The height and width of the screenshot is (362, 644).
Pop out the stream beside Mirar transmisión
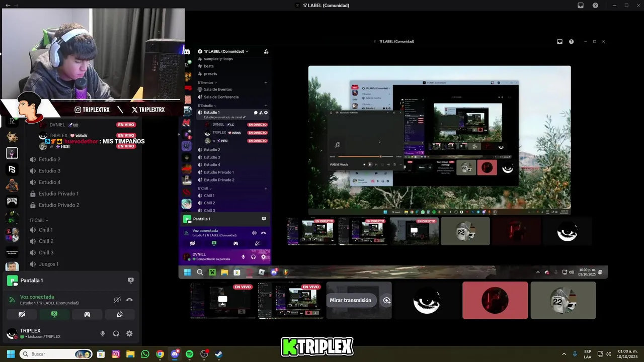pyautogui.click(x=386, y=300)
